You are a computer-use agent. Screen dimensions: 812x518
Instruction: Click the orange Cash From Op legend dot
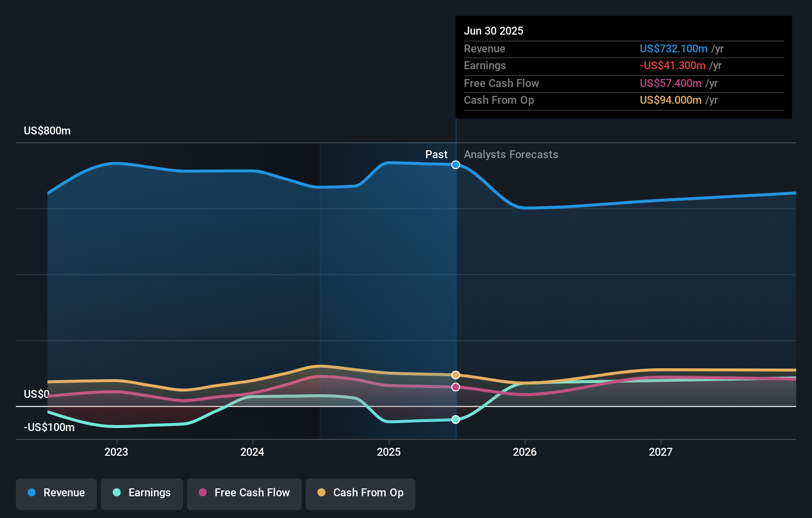(x=321, y=492)
